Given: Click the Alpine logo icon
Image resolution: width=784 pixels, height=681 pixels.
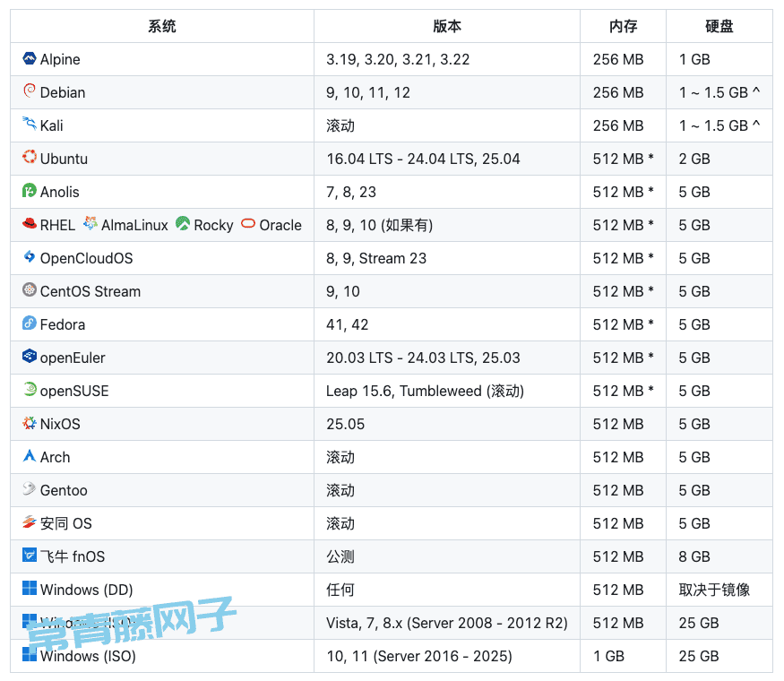Looking at the screenshot, I should click(30, 58).
